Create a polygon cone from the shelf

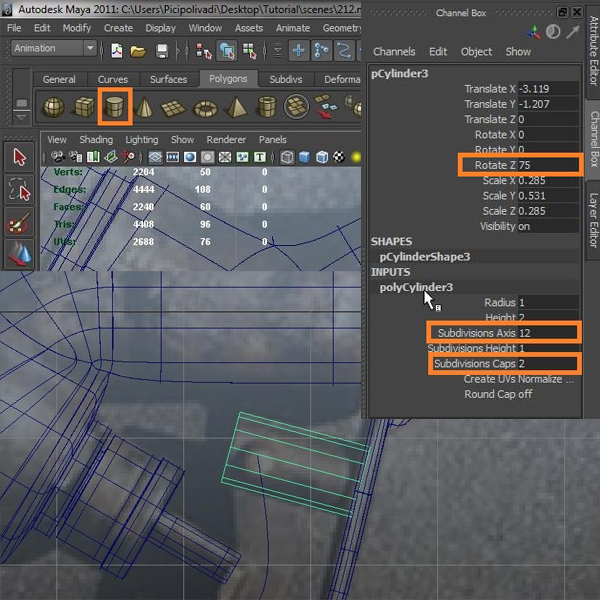click(144, 107)
